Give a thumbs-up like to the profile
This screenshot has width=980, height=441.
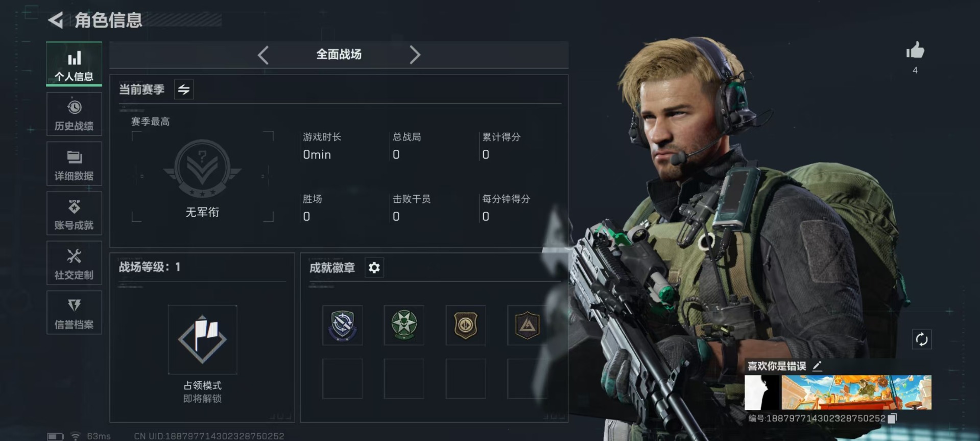tap(915, 51)
